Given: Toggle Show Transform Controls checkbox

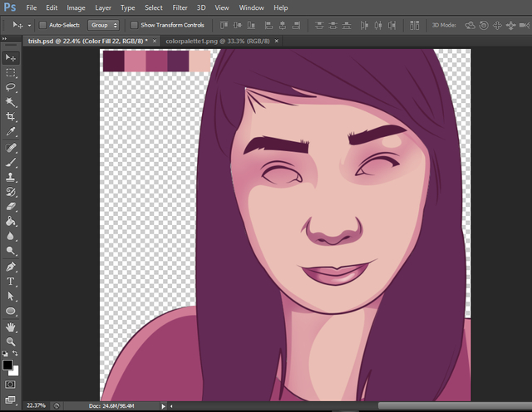Looking at the screenshot, I should pos(135,26).
